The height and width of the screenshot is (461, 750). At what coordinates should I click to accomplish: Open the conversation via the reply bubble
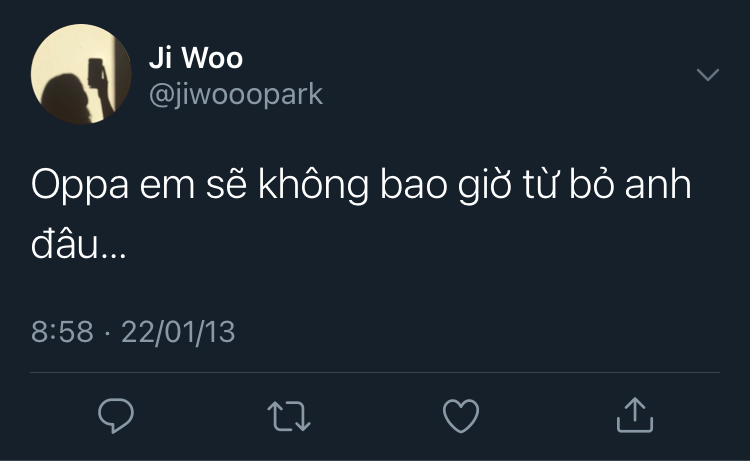(116, 416)
